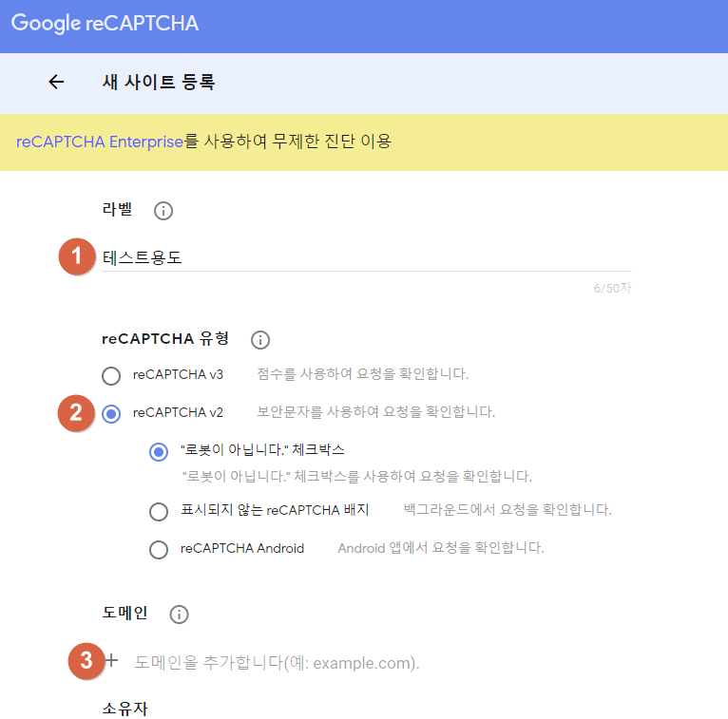Click the 백그라운드에서 요청을 확인합니다 description
This screenshot has height=719, width=728.
(508, 510)
